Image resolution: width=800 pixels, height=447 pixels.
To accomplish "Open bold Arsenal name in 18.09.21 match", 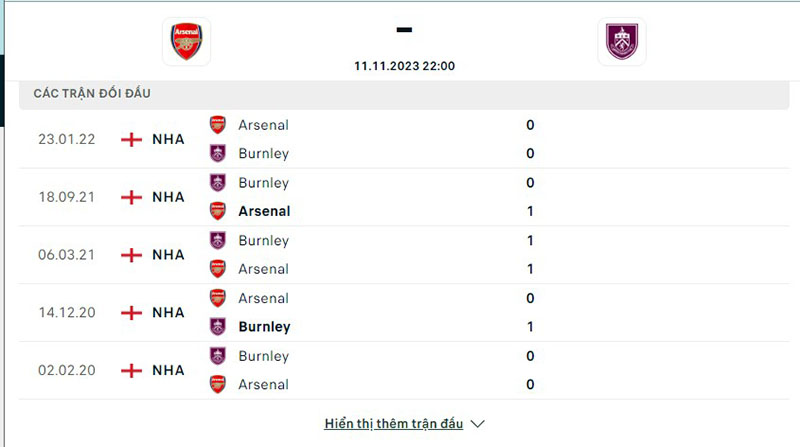I will tap(264, 211).
